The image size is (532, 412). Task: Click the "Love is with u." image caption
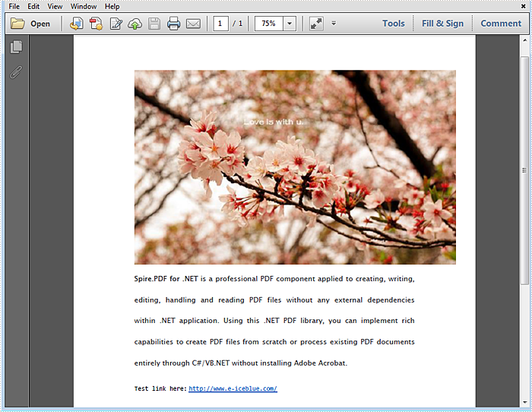click(x=274, y=122)
